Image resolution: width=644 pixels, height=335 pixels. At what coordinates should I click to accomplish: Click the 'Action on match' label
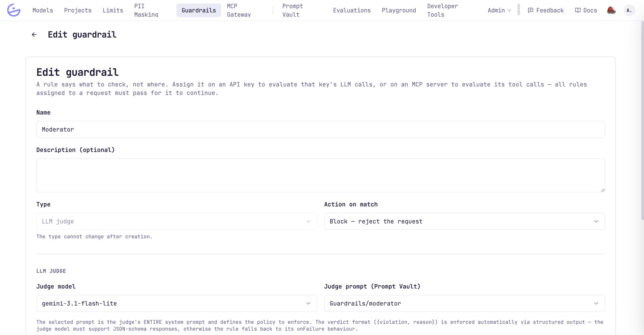coord(351,204)
